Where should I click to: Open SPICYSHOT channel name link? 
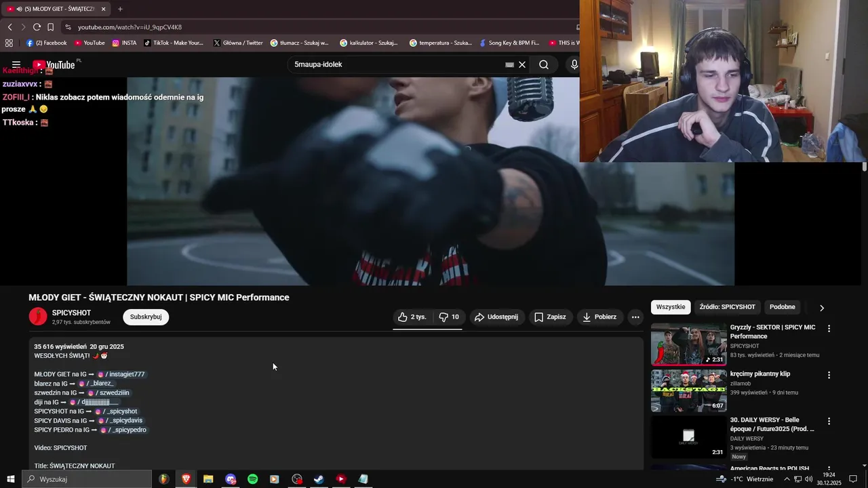pos(71,313)
